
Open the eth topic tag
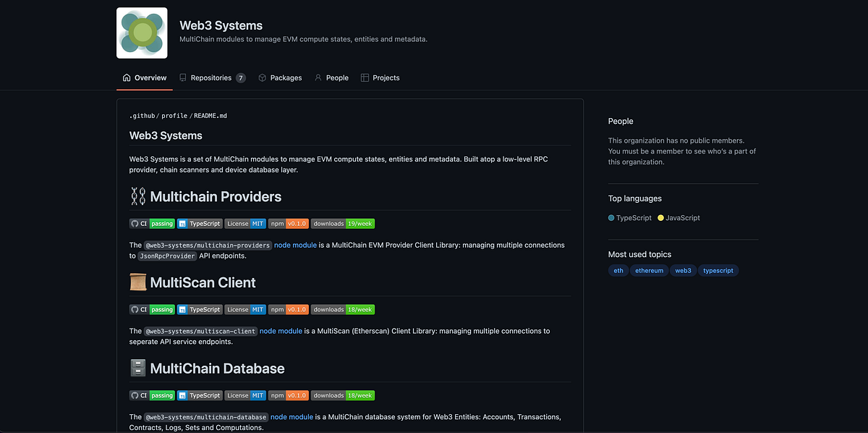(618, 270)
